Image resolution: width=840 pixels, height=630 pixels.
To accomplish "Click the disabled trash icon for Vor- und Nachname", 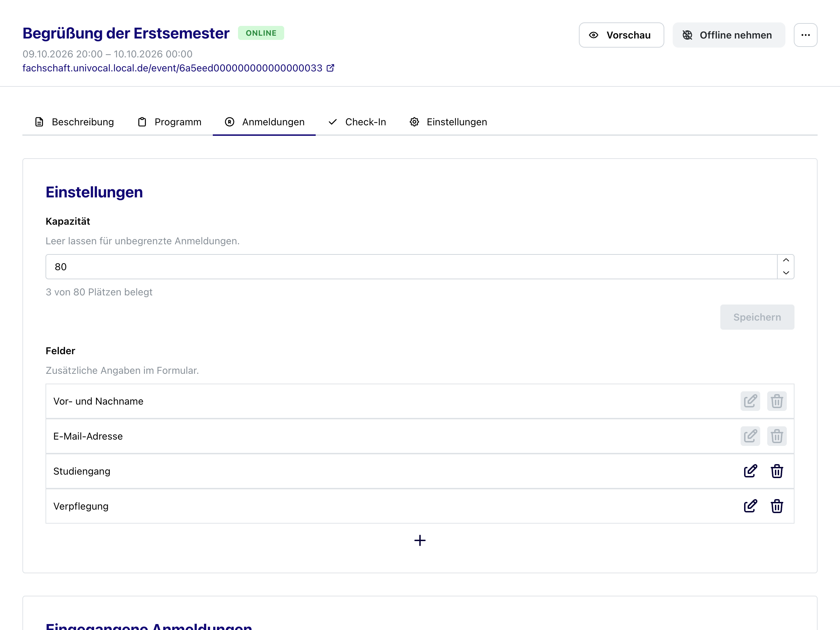I will (x=777, y=401).
